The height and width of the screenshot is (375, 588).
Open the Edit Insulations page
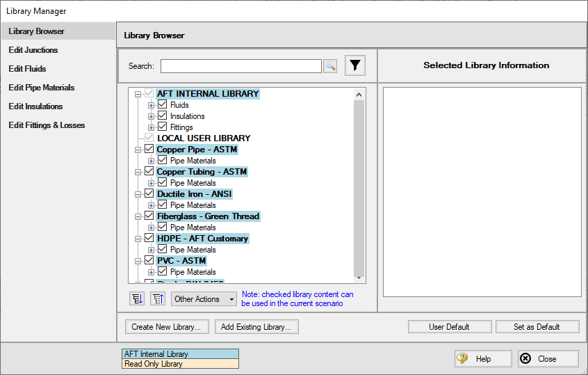[35, 106]
